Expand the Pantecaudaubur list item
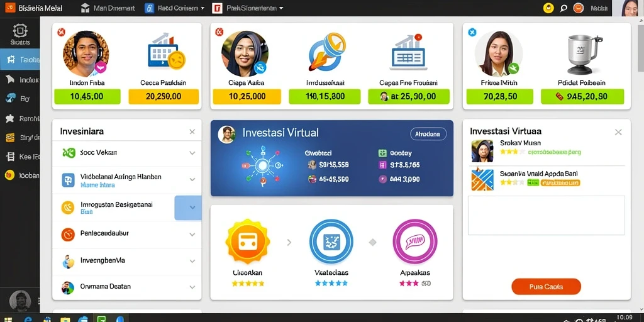Screen dimensions: 644x322 tap(127, 234)
